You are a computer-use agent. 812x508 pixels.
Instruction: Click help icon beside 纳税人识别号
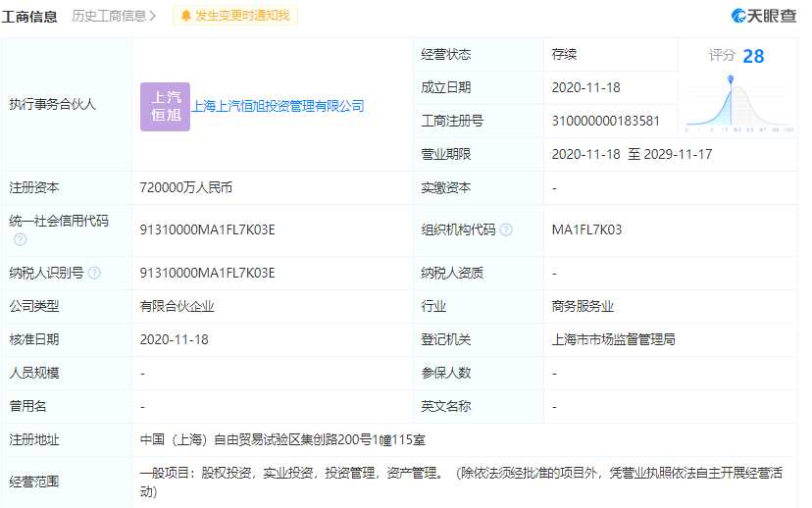pos(94,273)
